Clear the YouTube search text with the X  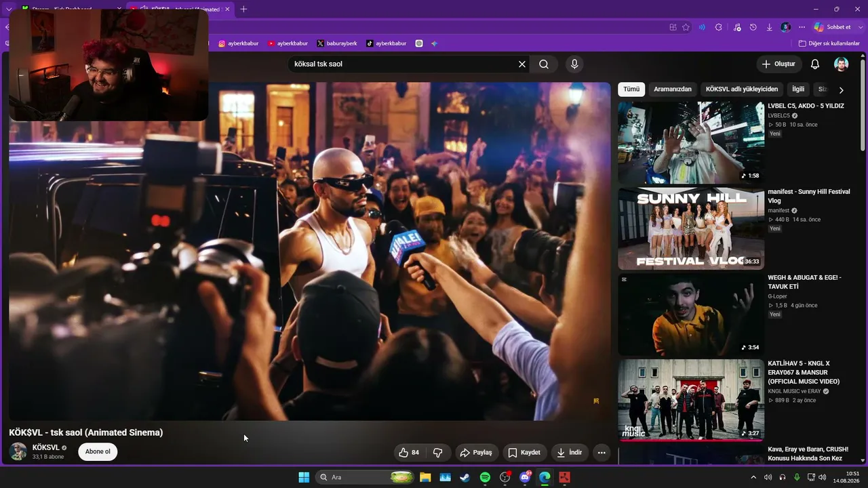(x=522, y=64)
